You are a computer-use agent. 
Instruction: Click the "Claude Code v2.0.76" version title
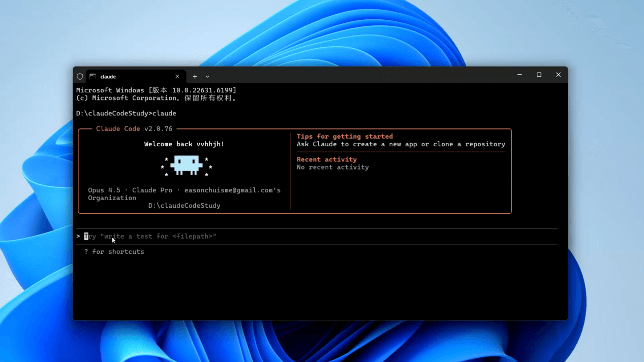(x=134, y=129)
